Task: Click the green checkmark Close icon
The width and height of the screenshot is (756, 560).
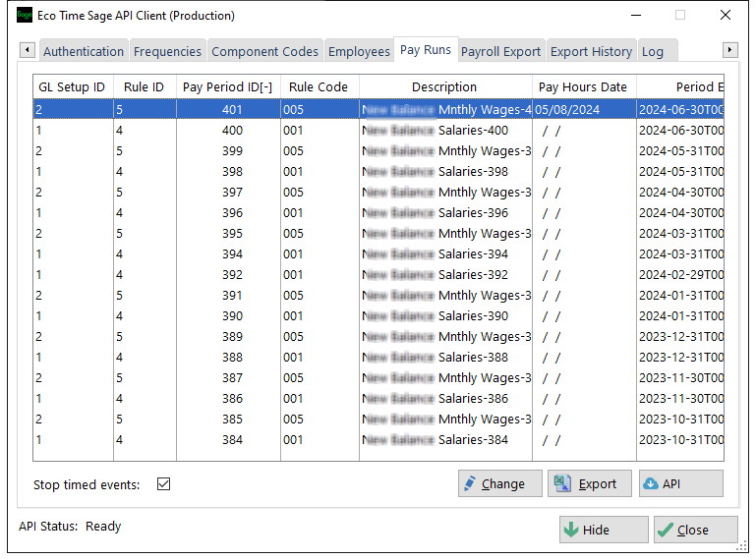Action: click(666, 530)
